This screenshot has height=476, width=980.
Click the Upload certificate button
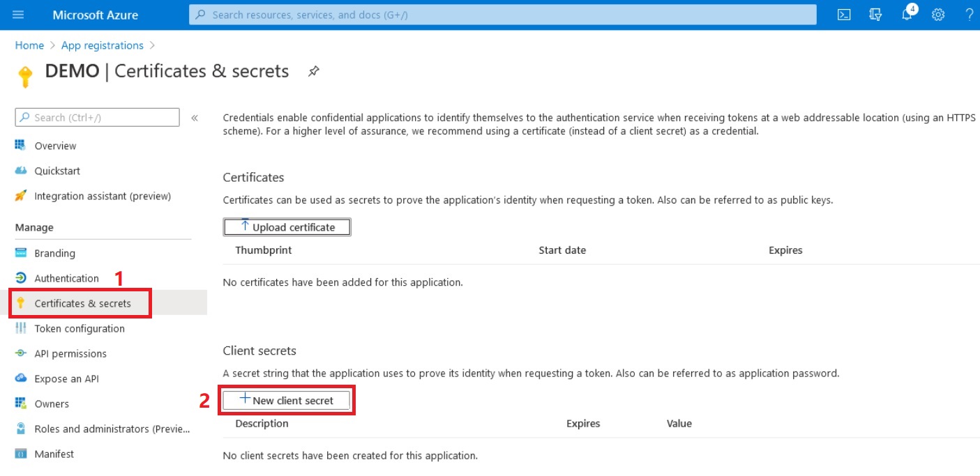pyautogui.click(x=287, y=227)
